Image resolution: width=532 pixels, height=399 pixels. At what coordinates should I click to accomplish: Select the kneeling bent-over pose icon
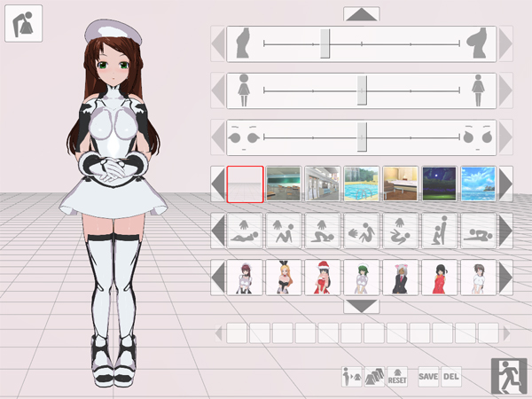tap(323, 231)
